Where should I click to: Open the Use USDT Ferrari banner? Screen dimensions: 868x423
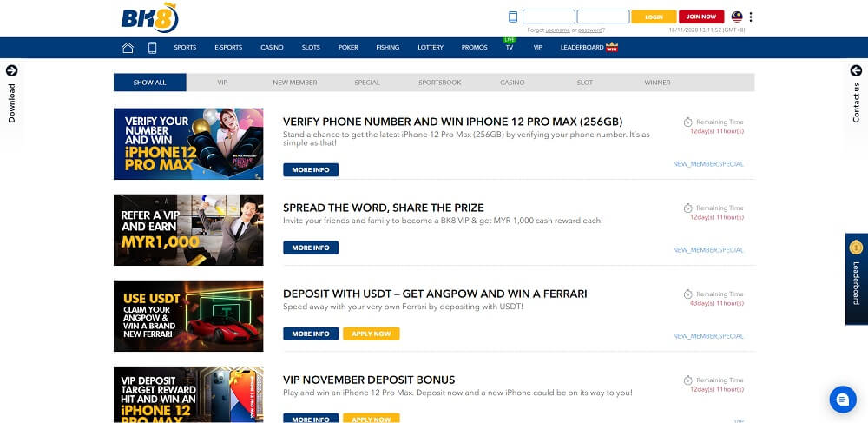(188, 316)
